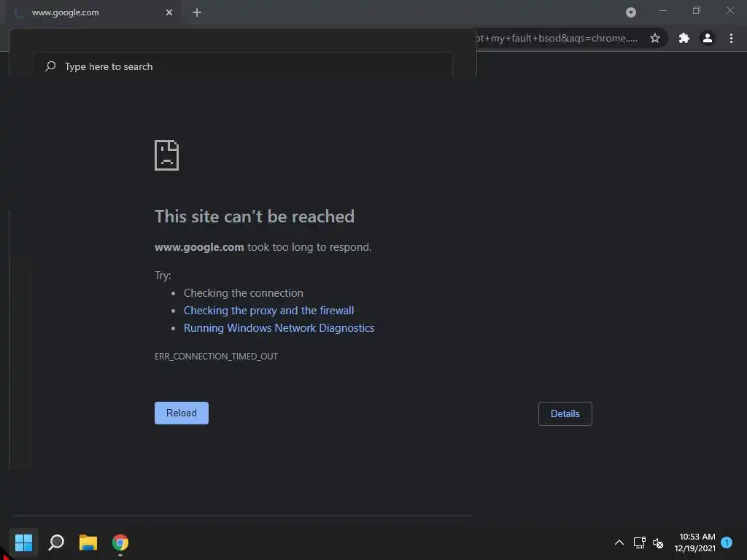Viewport: 747px width, 560px height.
Task: Open Chrome's three-dot menu
Action: pos(731,38)
